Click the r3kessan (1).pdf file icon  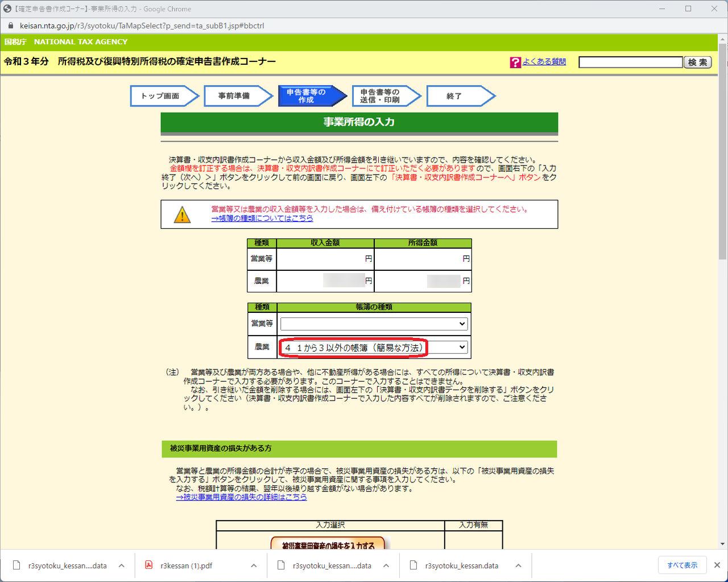point(148,565)
